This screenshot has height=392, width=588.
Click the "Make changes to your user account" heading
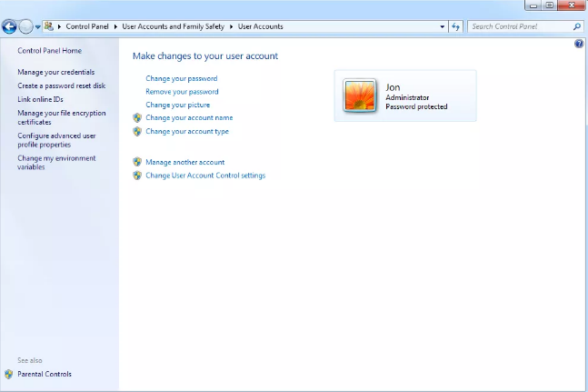pyautogui.click(x=205, y=55)
